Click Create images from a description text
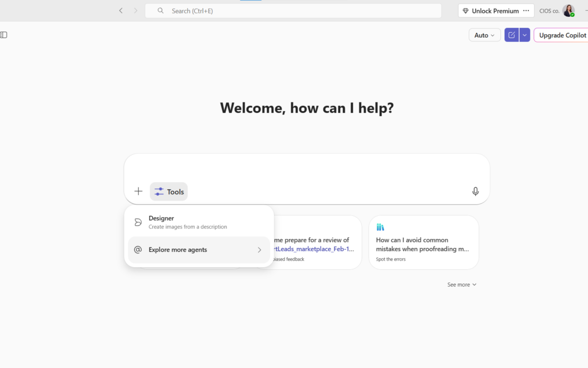The width and height of the screenshot is (588, 368). [187, 227]
